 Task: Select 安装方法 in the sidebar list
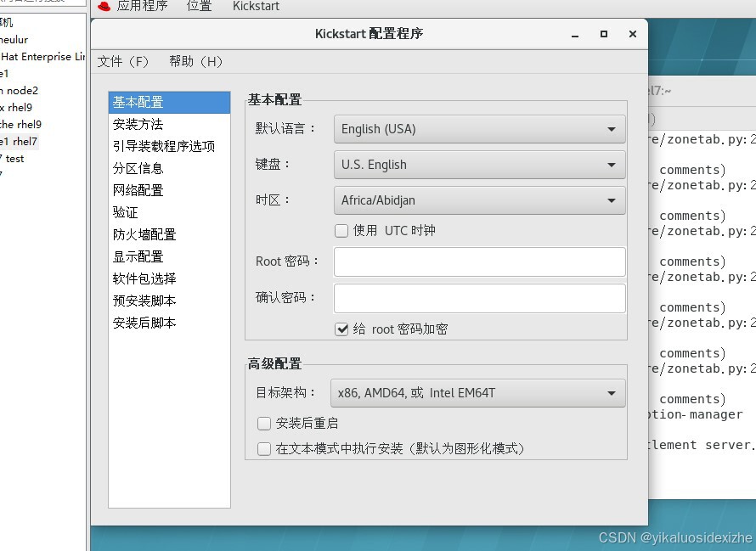(x=169, y=124)
